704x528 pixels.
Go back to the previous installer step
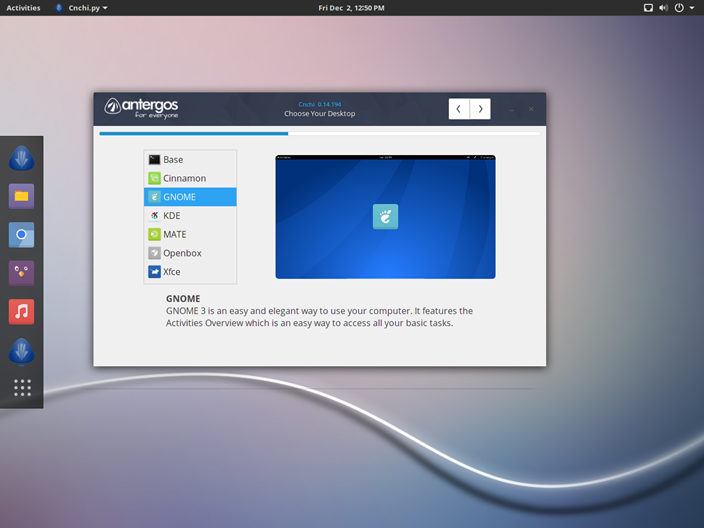tap(459, 109)
